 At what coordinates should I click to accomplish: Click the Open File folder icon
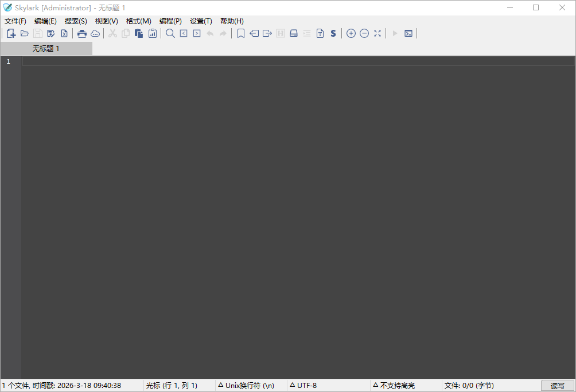coord(25,33)
